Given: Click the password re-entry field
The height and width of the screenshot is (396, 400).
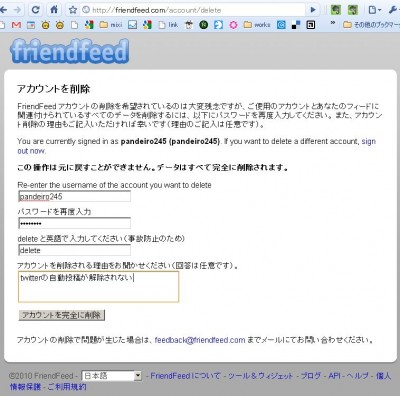Looking at the screenshot, I should (74, 223).
